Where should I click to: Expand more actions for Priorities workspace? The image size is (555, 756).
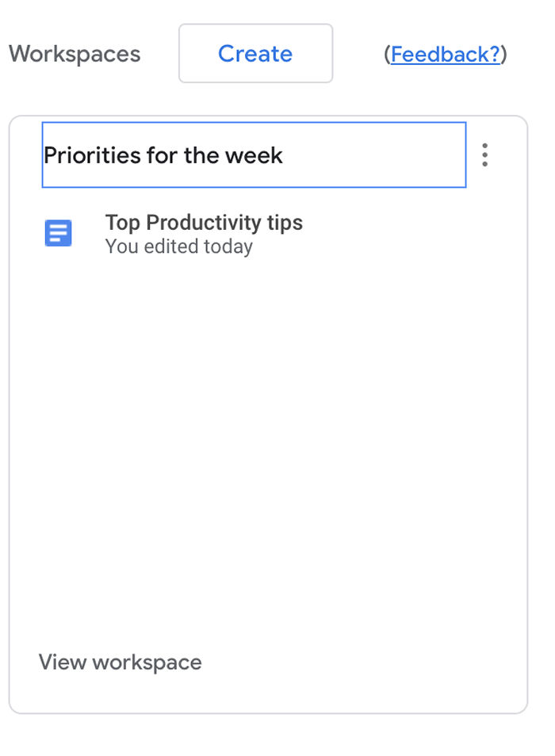484,155
